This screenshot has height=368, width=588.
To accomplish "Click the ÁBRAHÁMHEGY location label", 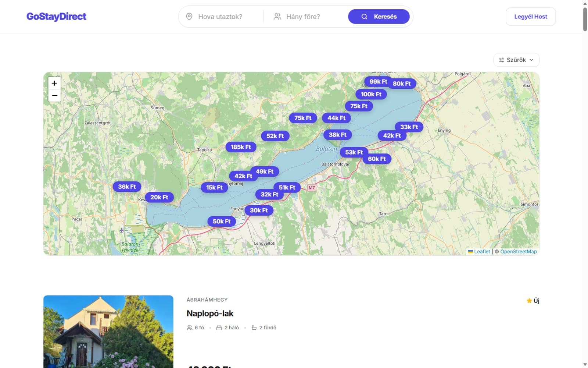I will coord(207,300).
